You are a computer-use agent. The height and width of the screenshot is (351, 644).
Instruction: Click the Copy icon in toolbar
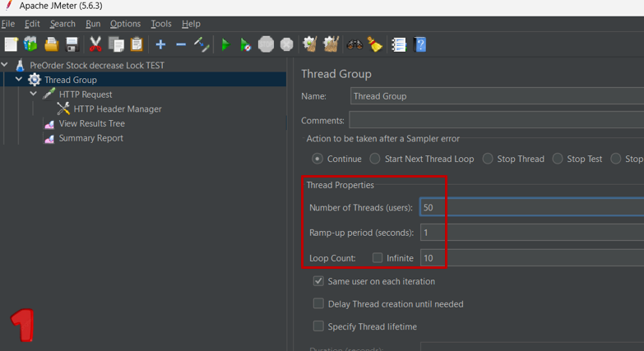coord(116,44)
